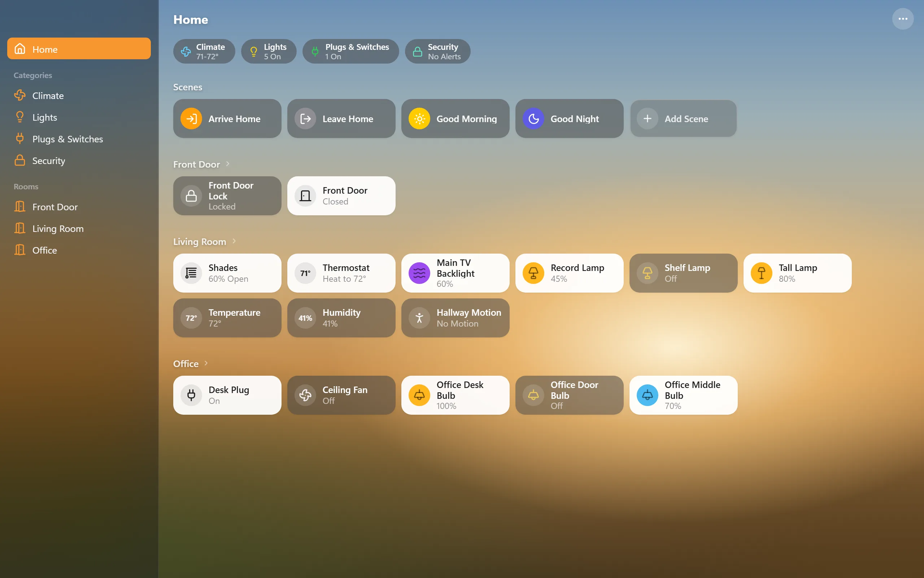Image resolution: width=924 pixels, height=578 pixels.
Task: Open the Climate 71-72° status pill
Action: point(204,51)
